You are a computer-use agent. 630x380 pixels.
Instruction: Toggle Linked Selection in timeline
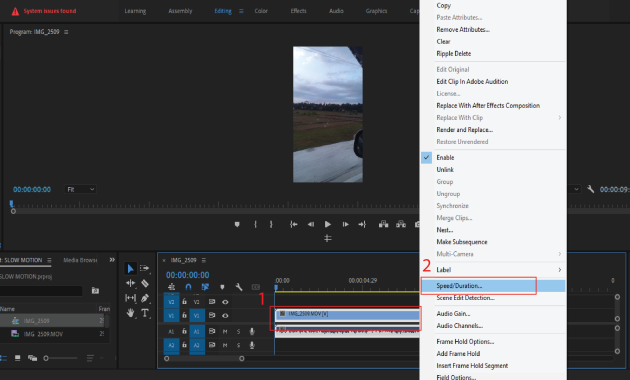tap(205, 287)
